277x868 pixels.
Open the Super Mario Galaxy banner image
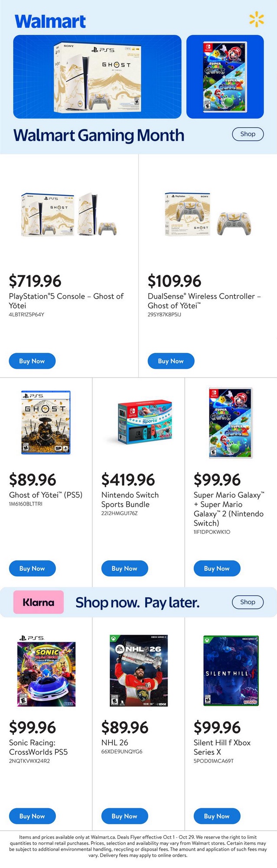click(225, 77)
